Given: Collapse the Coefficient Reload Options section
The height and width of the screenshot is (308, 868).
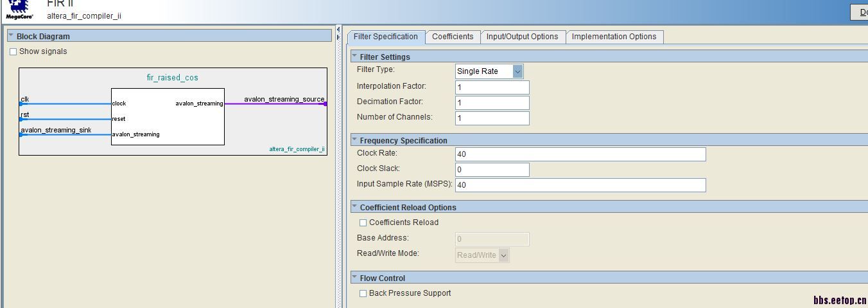Looking at the screenshot, I should point(354,207).
